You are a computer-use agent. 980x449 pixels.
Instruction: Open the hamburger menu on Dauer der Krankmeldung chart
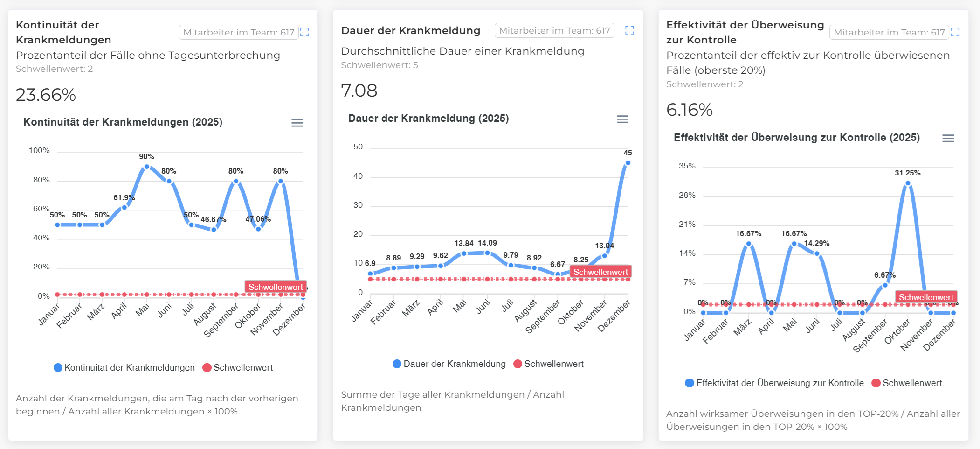coord(622,119)
